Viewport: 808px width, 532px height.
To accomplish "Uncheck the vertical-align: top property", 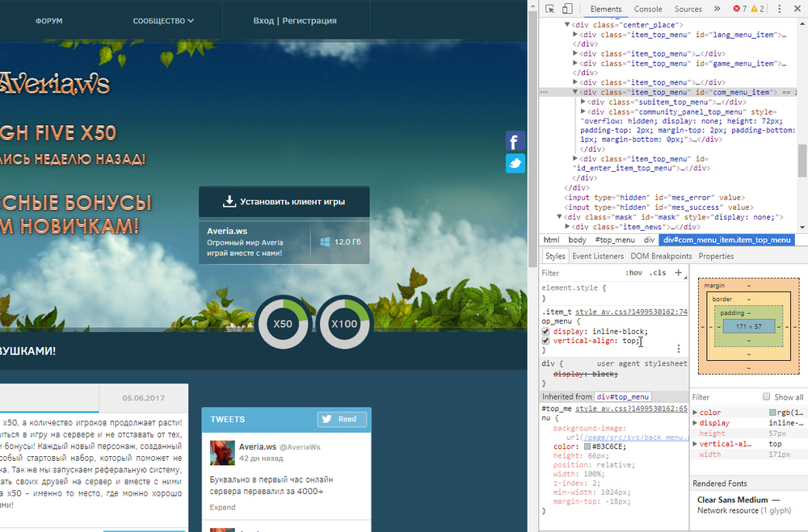I will (545, 341).
